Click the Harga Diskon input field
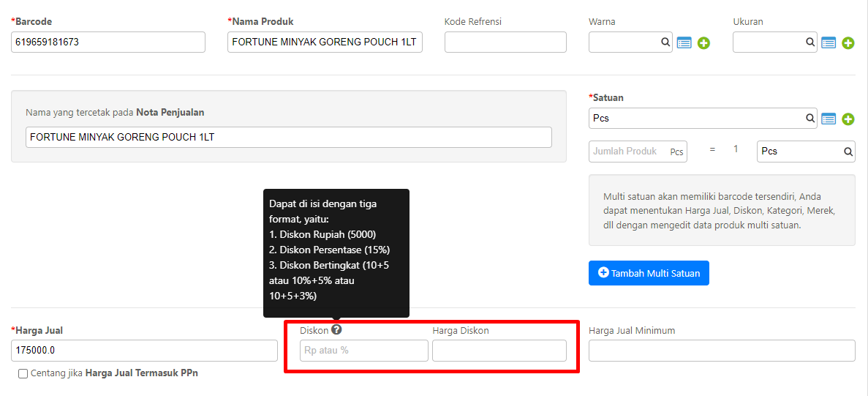This screenshot has height=396, width=868. 499,351
